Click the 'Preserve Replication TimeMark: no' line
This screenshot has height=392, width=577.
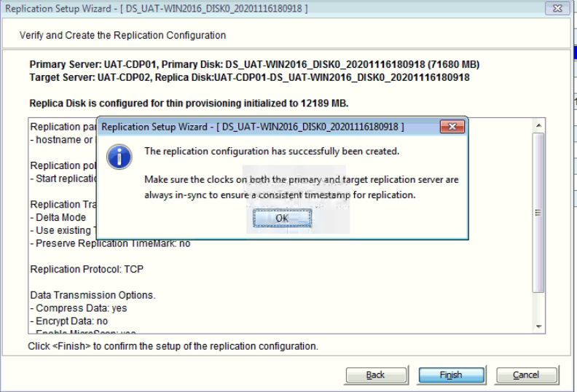click(x=111, y=243)
